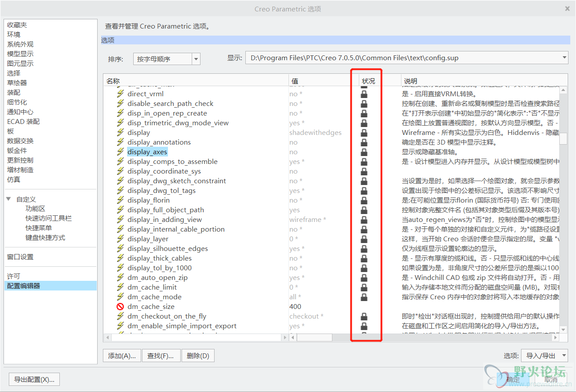The image size is (576, 392).
Task: Open the 许可 entry in sidebar
Action: (13, 276)
